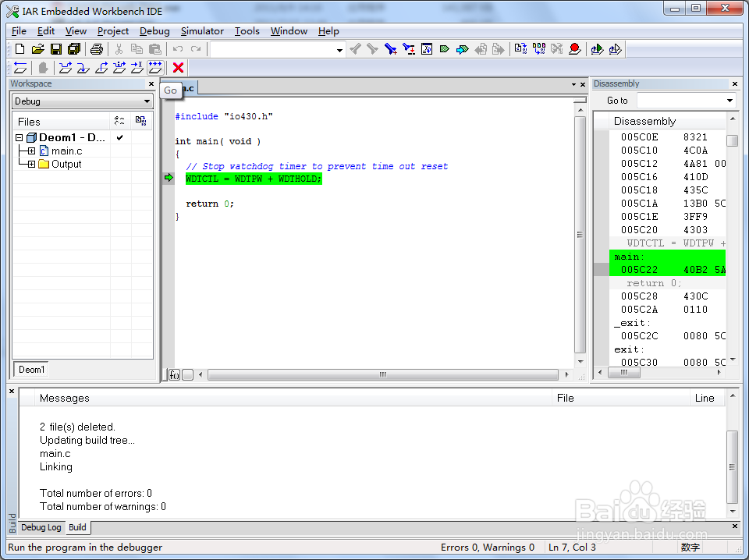Viewport: 749px width, 560px height.
Task: Switch to the Debug Log tab
Action: click(x=41, y=527)
